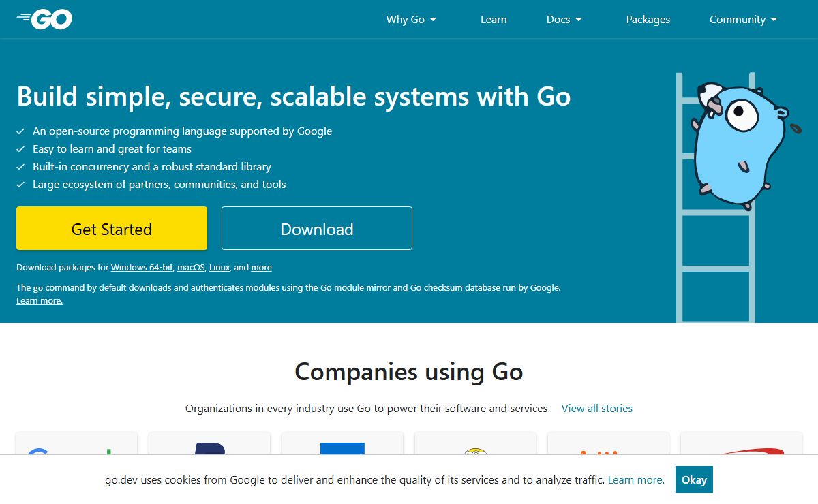Viewport: 818px width, 504px height.
Task: Click checkmark icon beside 'Easy to learn'
Action: tap(20, 149)
